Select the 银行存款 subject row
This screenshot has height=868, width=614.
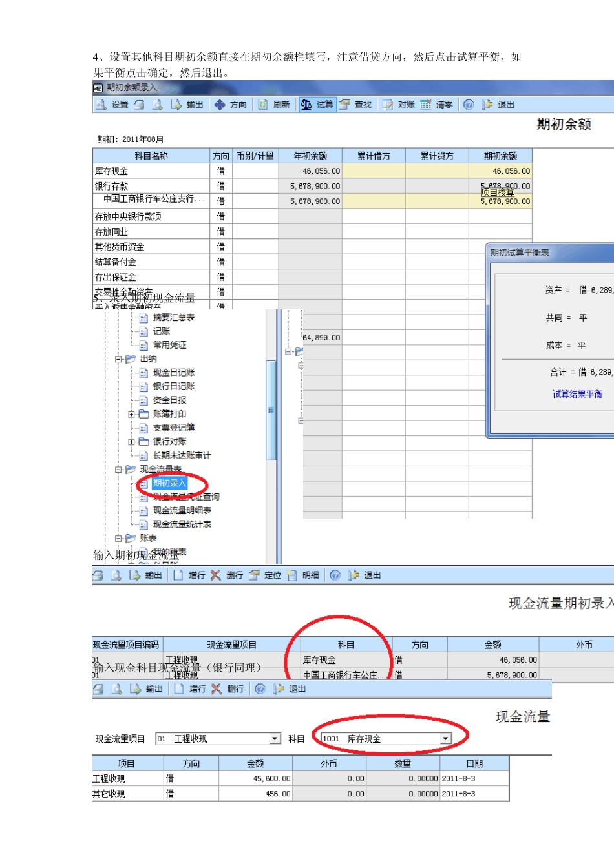point(313,186)
